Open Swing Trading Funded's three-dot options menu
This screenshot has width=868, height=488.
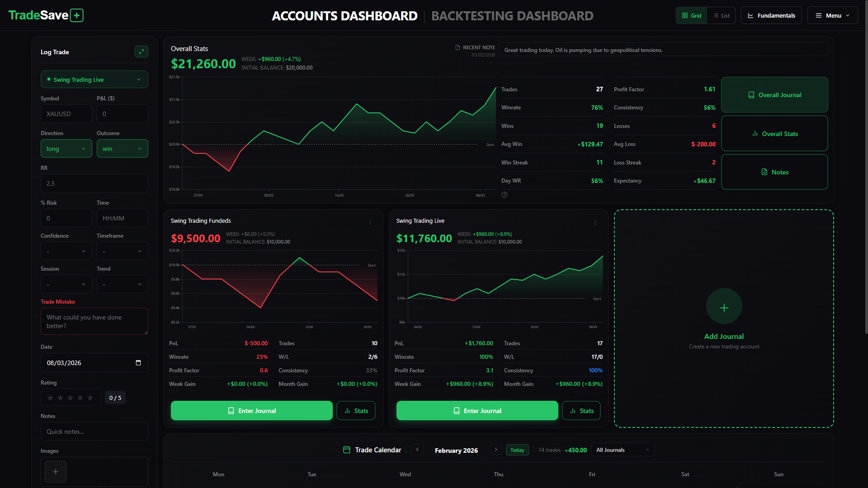pos(370,222)
